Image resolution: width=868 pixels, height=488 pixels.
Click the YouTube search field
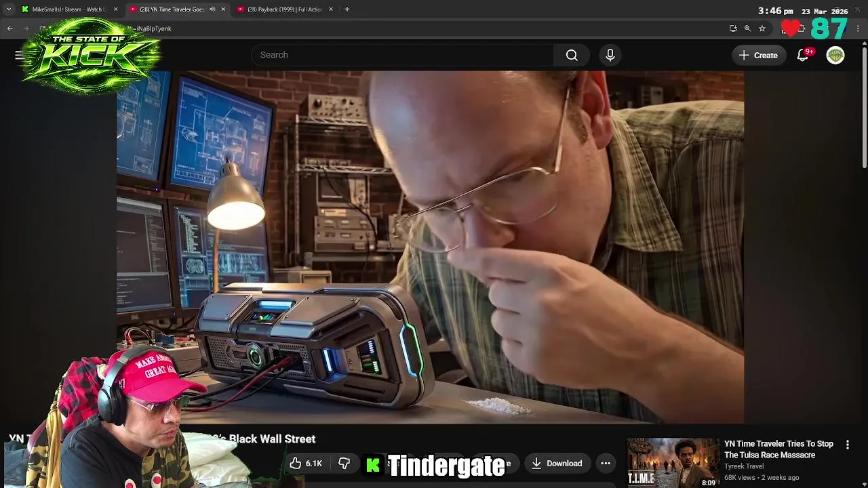click(403, 55)
